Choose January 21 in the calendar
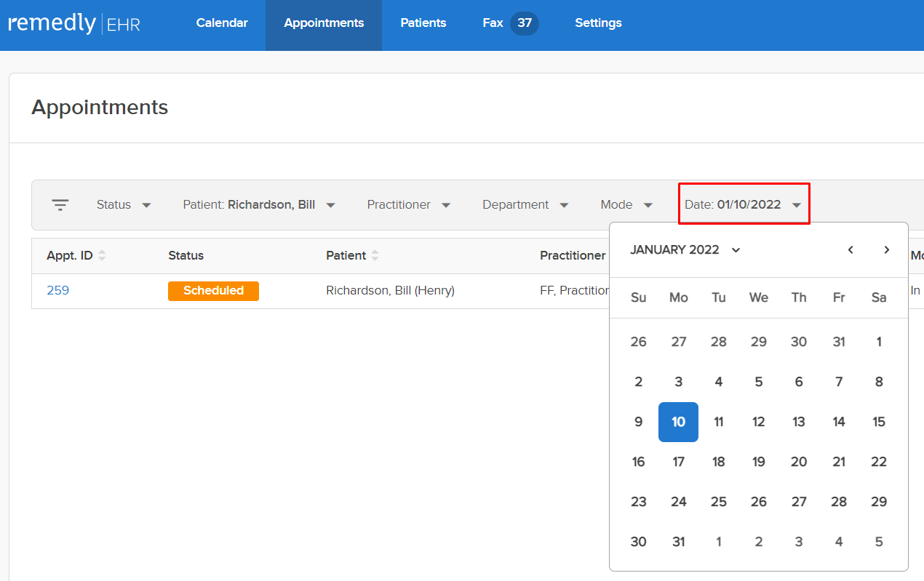This screenshot has height=581, width=924. pyautogui.click(x=839, y=462)
